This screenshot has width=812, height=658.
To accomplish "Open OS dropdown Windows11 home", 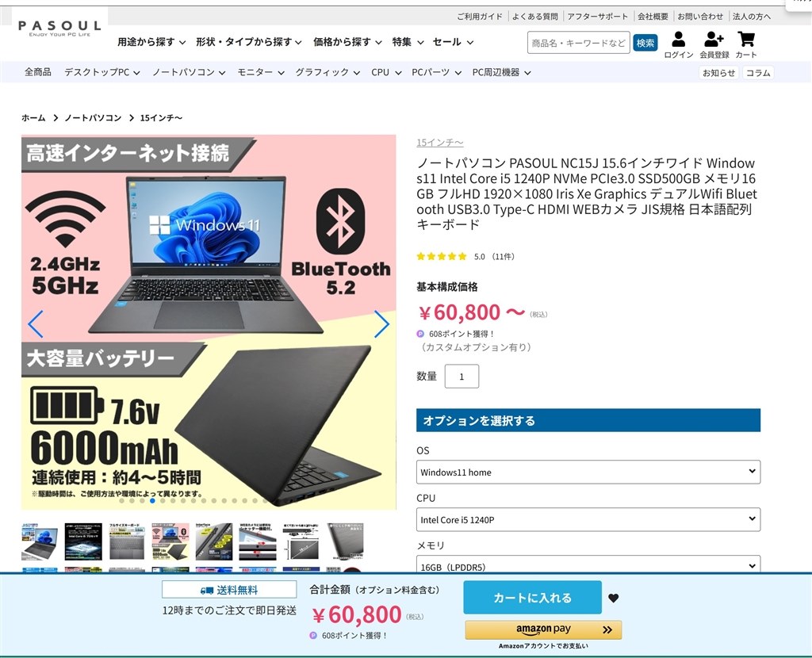I will point(588,472).
